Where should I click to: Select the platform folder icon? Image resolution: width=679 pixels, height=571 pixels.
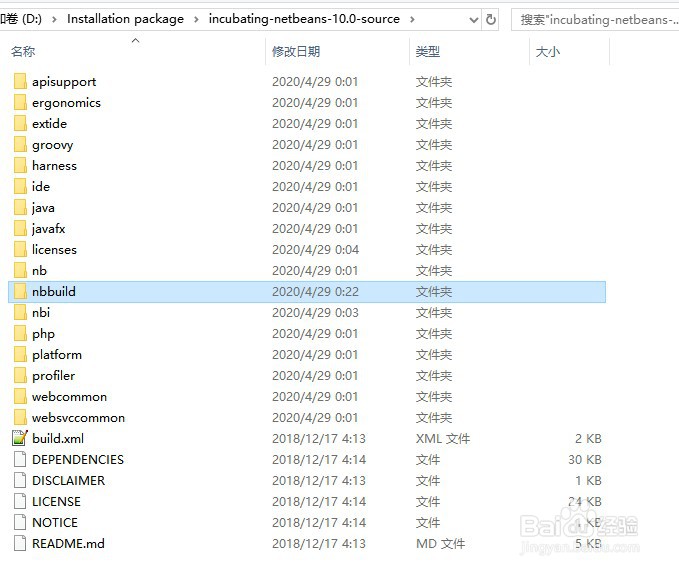(x=20, y=355)
